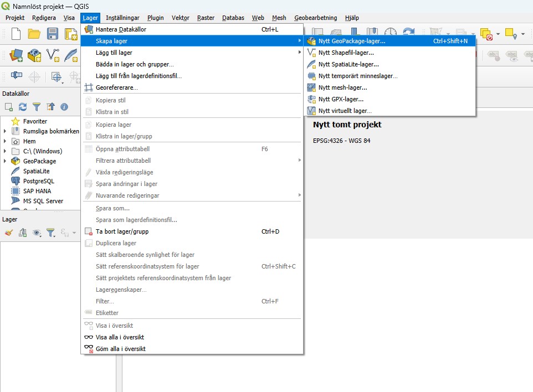Open the Hjälp menu

click(352, 18)
